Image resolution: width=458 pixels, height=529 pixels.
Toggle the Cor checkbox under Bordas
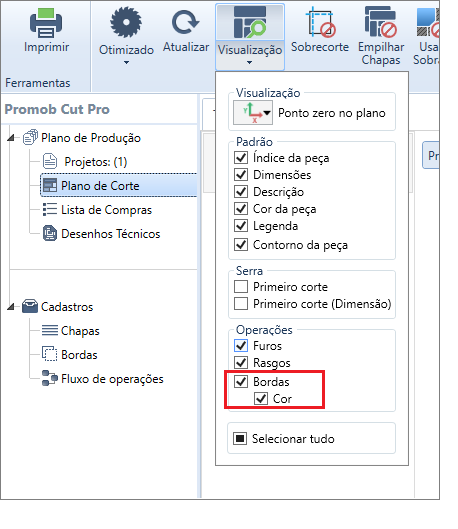261,398
